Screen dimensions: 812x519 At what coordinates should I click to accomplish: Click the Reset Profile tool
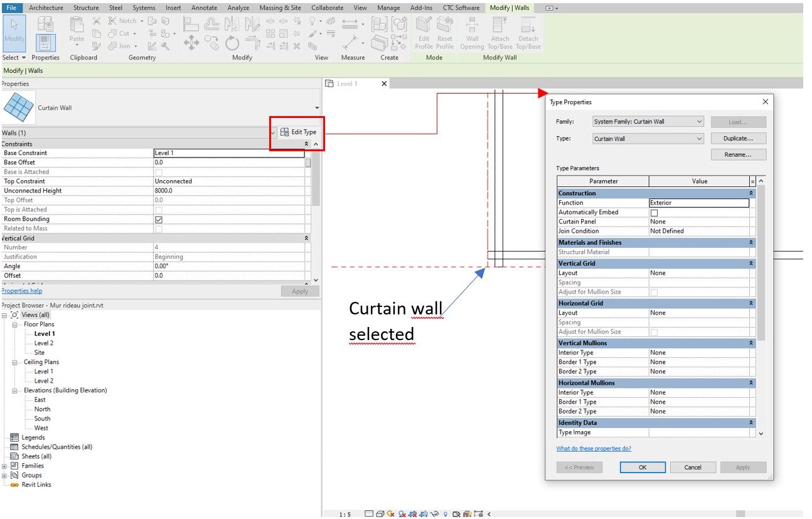click(x=445, y=33)
